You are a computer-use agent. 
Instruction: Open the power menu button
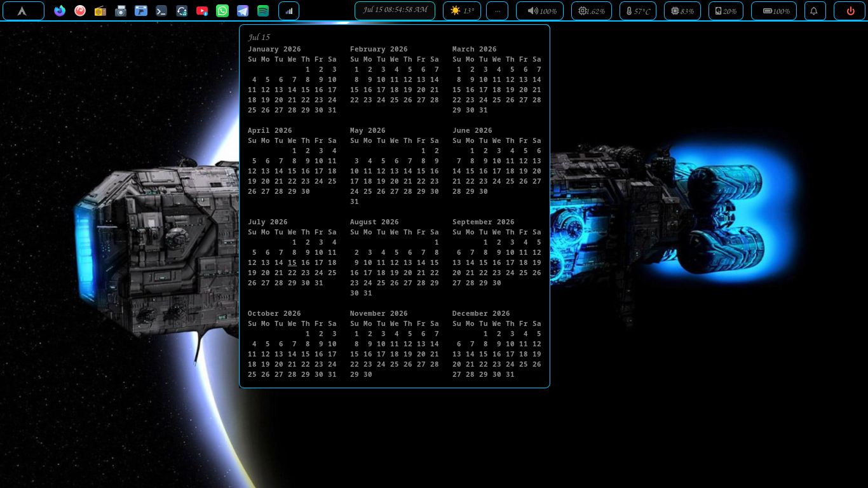(x=850, y=11)
